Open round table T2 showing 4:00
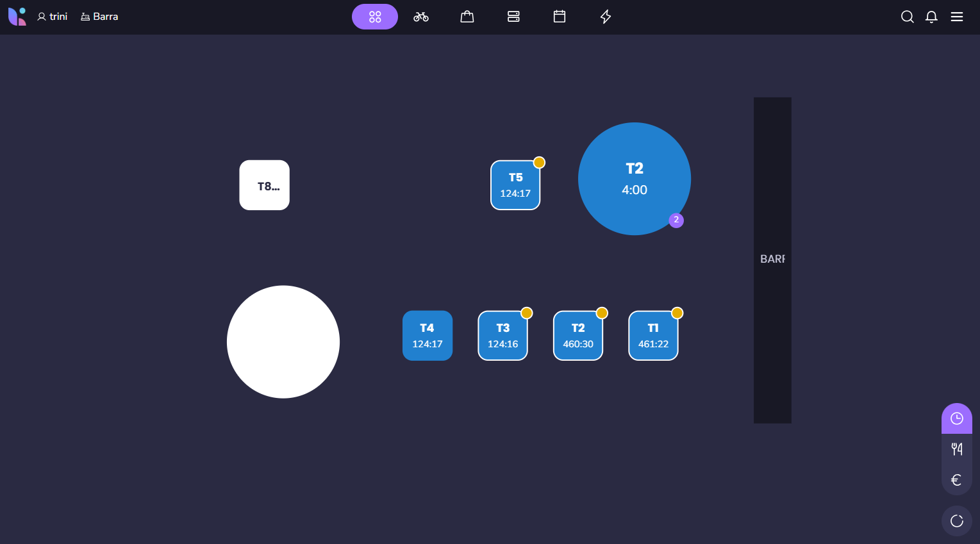980x544 pixels. point(635,179)
